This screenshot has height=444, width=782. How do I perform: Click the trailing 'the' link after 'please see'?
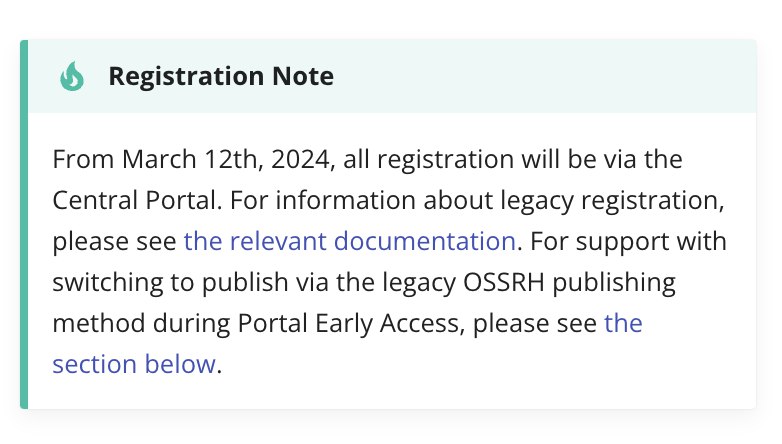click(623, 323)
